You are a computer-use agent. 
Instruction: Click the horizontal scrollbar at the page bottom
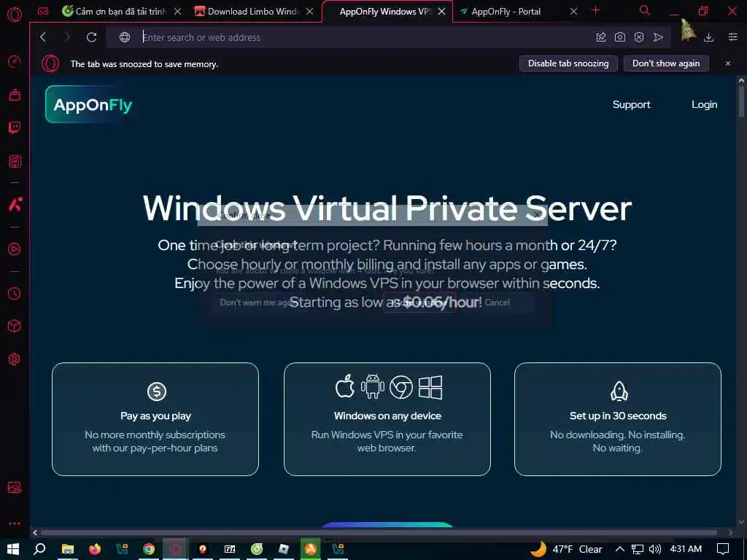(x=379, y=532)
